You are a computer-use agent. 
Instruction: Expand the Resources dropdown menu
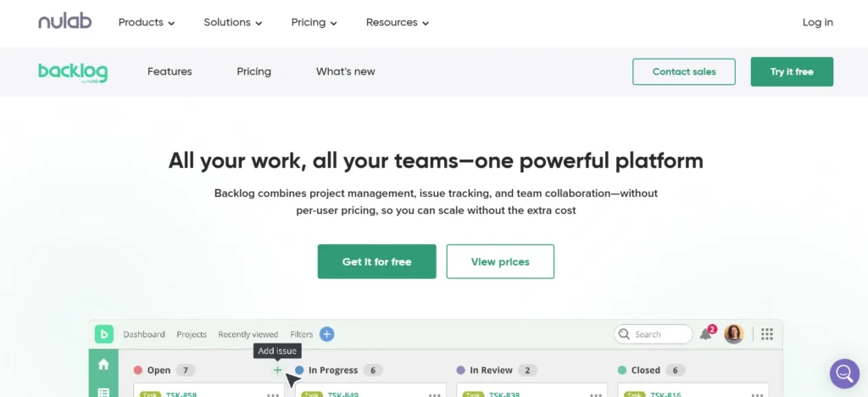(x=398, y=23)
